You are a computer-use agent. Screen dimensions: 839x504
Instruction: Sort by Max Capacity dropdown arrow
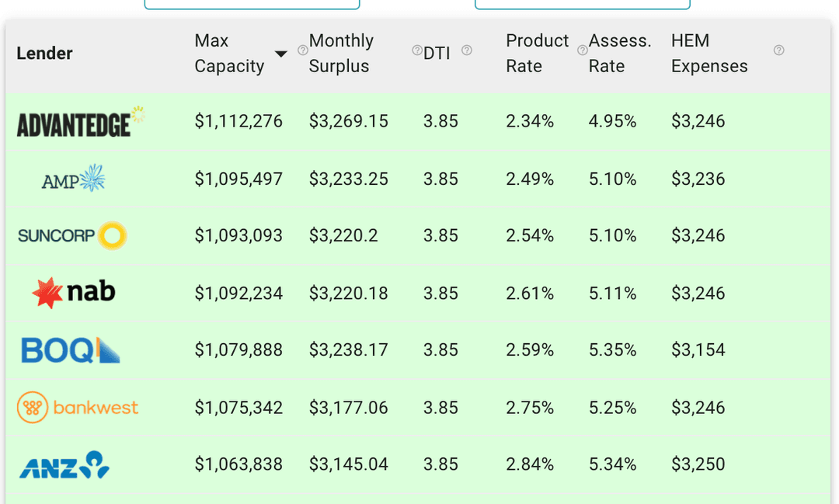(280, 54)
